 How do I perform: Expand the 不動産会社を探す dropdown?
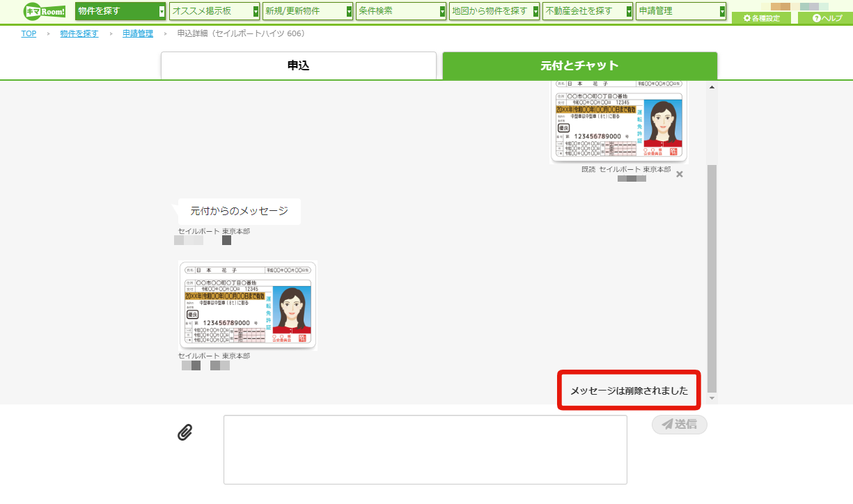pyautogui.click(x=588, y=11)
